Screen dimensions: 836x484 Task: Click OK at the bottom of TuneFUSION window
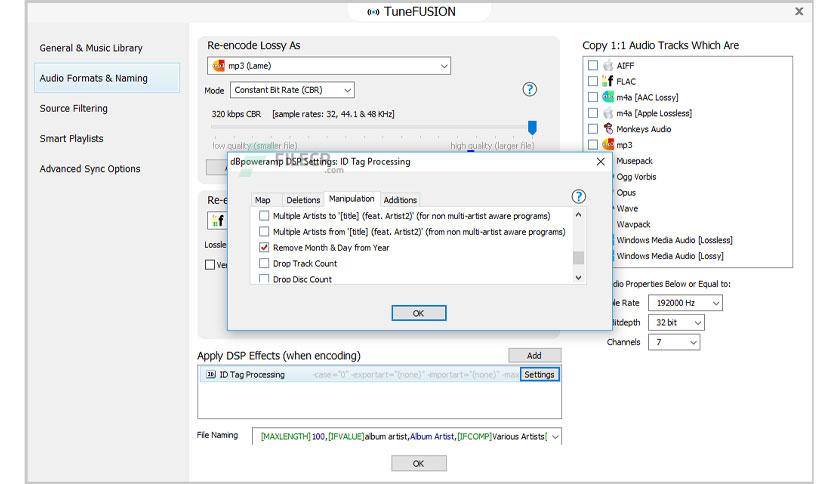click(419, 464)
